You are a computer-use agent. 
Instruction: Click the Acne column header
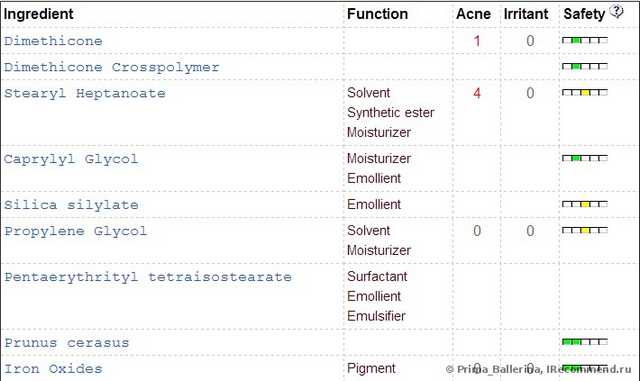473,14
